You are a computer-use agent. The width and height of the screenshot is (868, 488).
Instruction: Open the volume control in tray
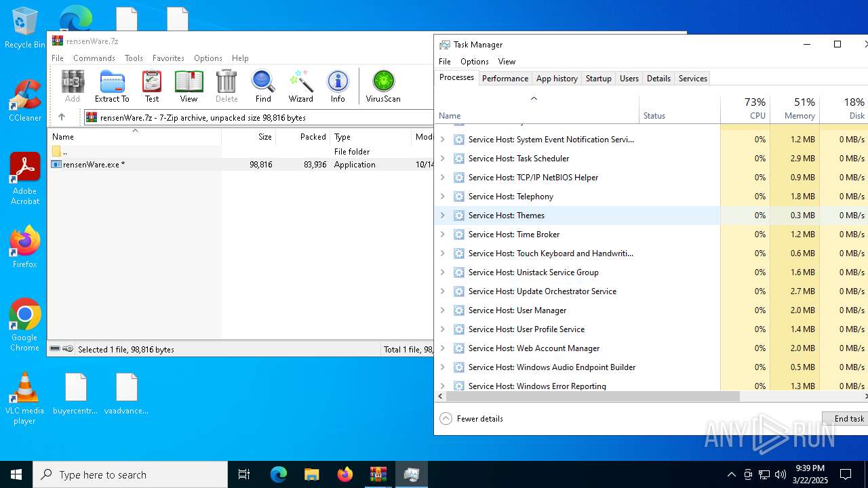[781, 474]
